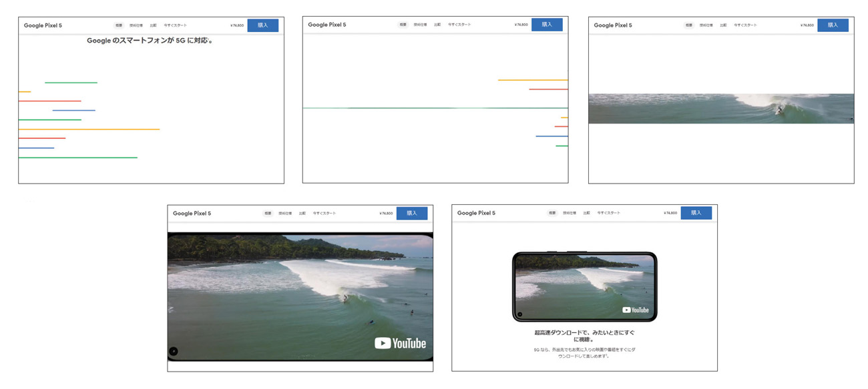Image resolution: width=868 pixels, height=389 pixels.
Task: Select 概要 in the frame with one full-width line
Action: [403, 25]
